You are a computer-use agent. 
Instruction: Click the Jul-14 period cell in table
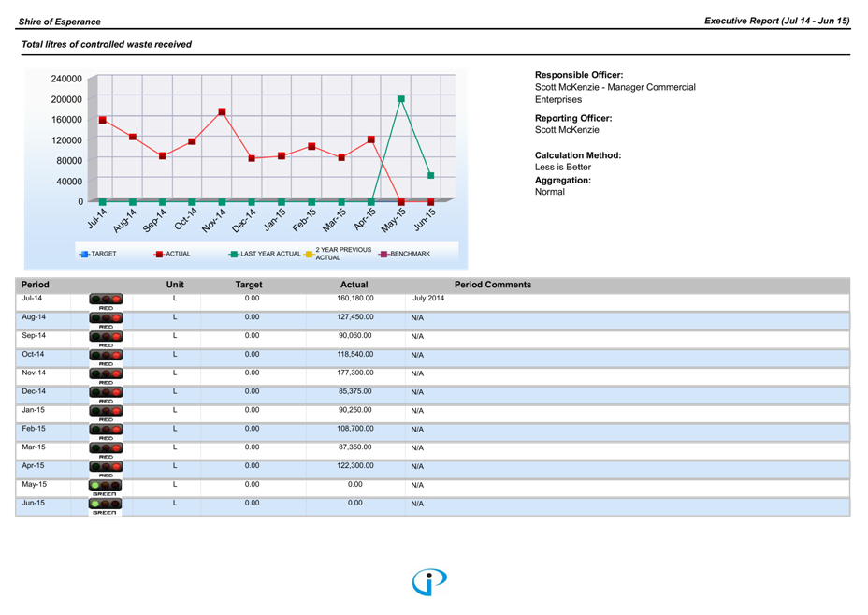point(32,298)
